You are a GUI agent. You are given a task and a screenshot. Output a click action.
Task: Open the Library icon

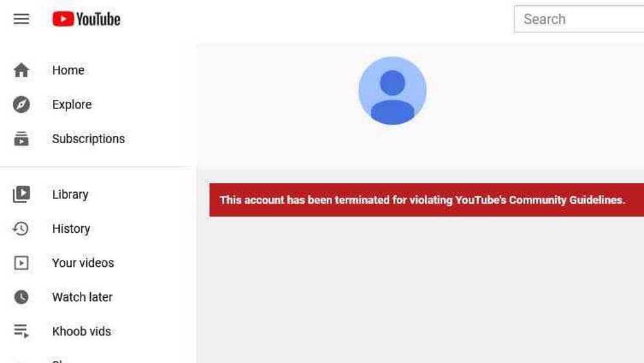tap(21, 195)
